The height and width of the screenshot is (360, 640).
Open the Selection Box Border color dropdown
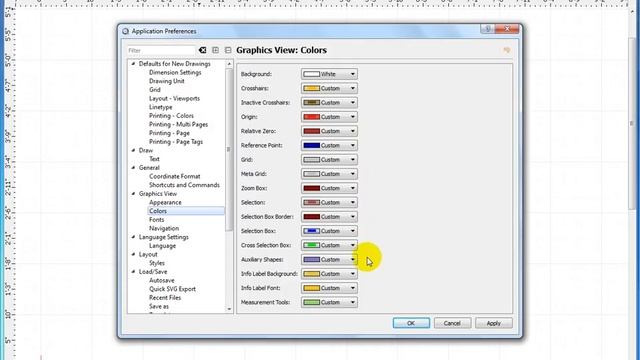(x=329, y=217)
